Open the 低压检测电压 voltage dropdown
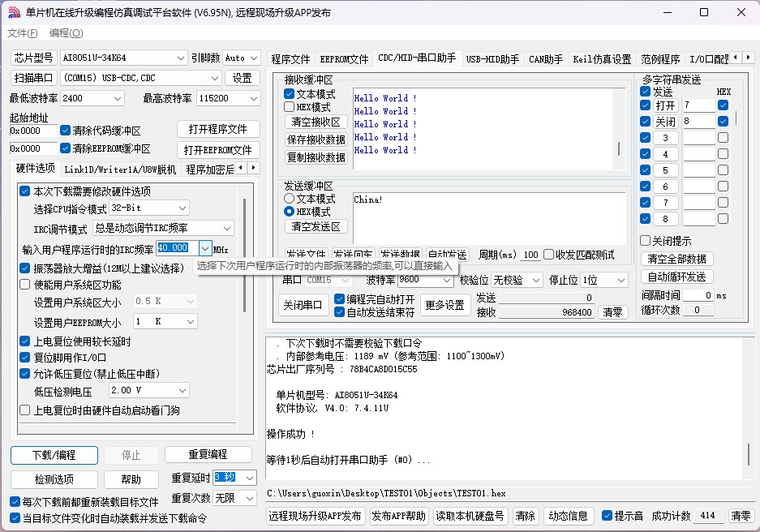The image size is (760, 532). (182, 391)
